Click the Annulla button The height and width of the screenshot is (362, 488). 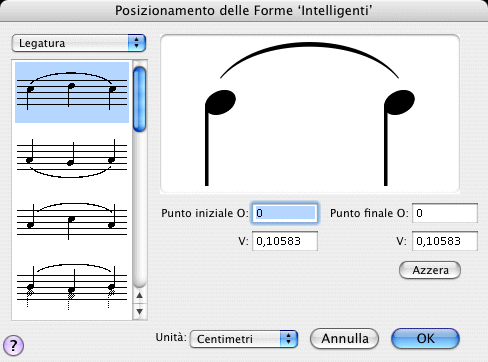click(x=345, y=339)
